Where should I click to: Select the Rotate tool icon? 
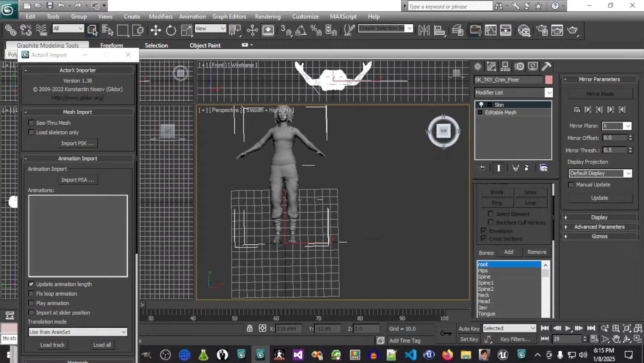[171, 30]
